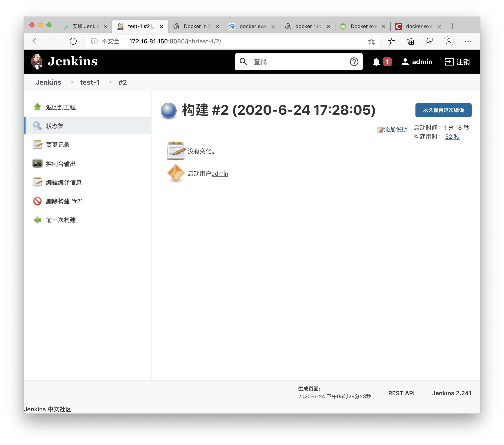504x445 pixels.
Task: Click the notepad icon for 变更记录
Action: 37,144
